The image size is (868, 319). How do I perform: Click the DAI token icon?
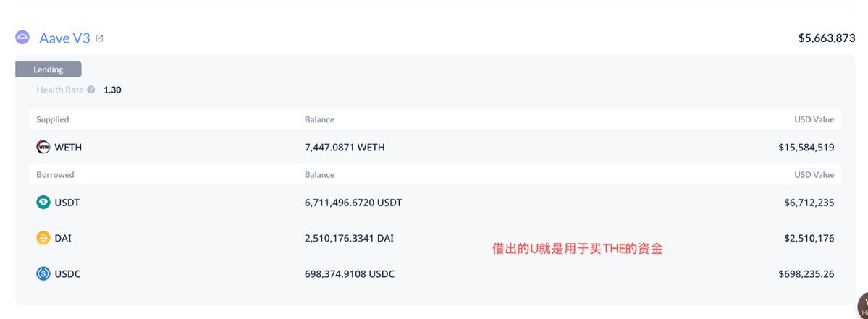[x=43, y=238]
